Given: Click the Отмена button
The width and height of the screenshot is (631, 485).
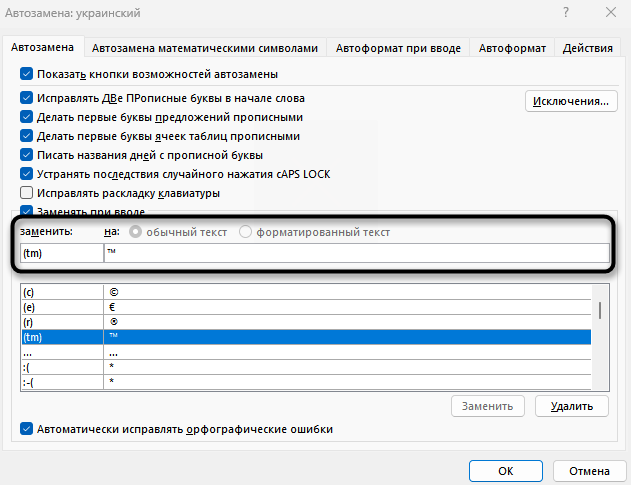Looking at the screenshot, I should coord(589,471).
